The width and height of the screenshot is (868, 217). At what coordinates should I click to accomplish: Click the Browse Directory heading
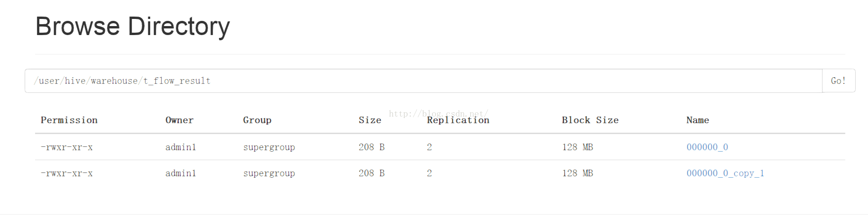[x=133, y=27]
